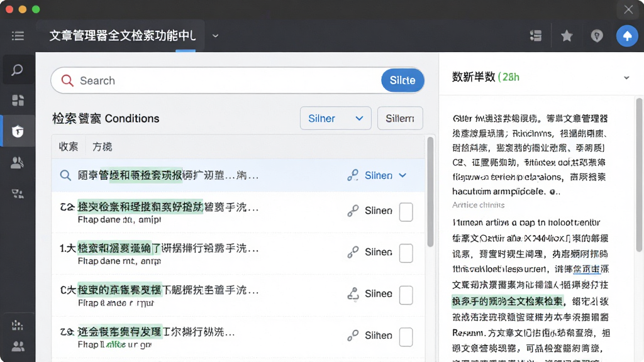Image resolution: width=644 pixels, height=362 pixels.
Task: Check the box on first Slinen result
Action: tap(406, 212)
